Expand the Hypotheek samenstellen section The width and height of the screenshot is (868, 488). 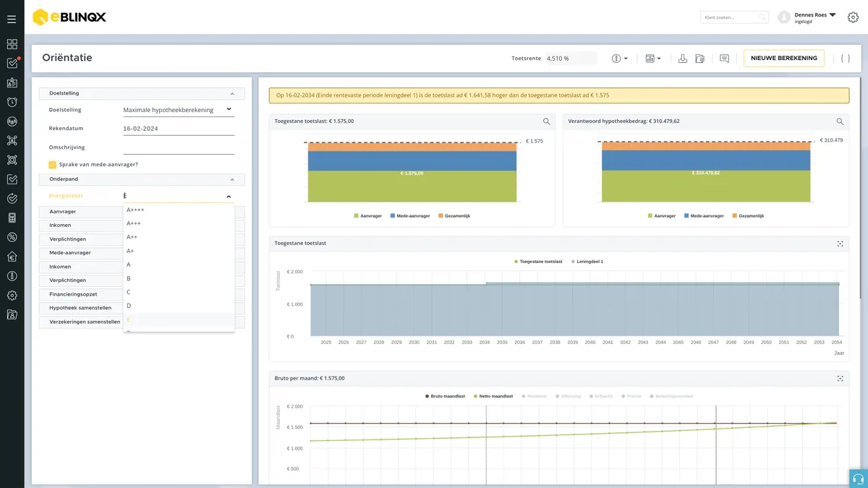pos(81,308)
